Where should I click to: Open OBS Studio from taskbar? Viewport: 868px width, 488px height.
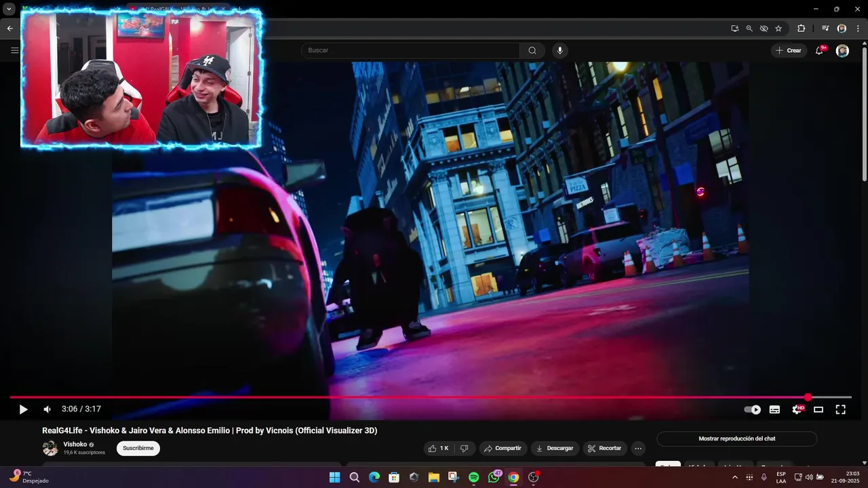534,477
